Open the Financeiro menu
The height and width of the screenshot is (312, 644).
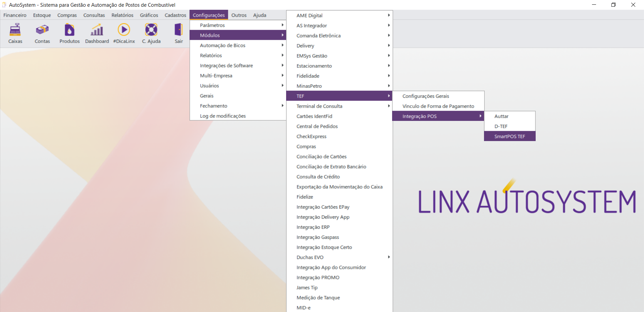pos(15,15)
